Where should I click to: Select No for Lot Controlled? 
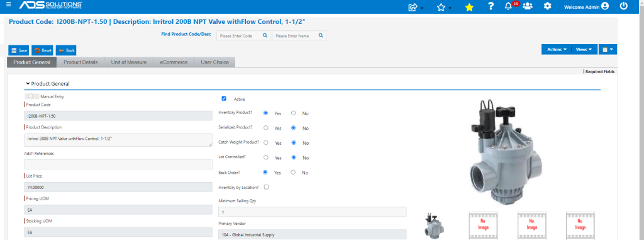pos(293,157)
